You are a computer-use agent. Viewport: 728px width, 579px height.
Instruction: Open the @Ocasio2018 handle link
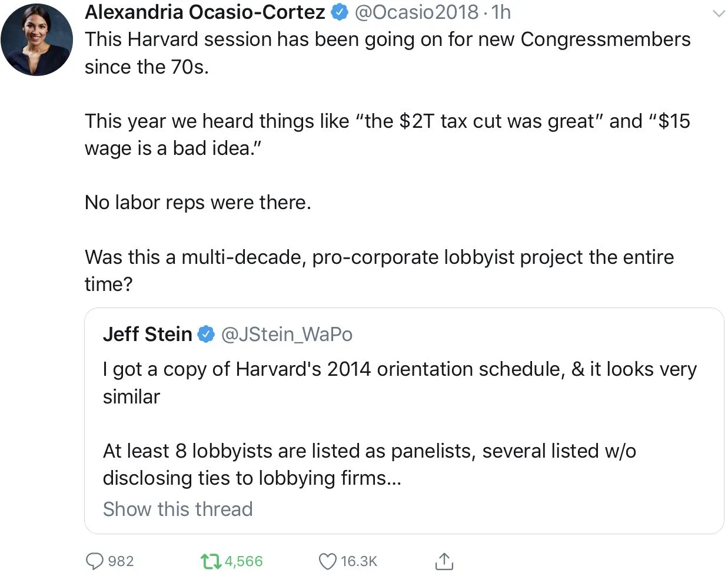(x=417, y=12)
